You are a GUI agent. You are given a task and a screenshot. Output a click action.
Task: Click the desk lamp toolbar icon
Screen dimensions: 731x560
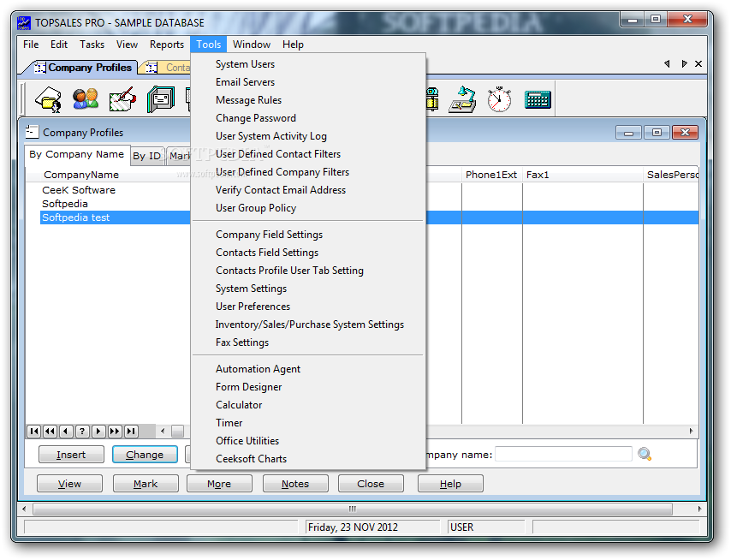[462, 99]
